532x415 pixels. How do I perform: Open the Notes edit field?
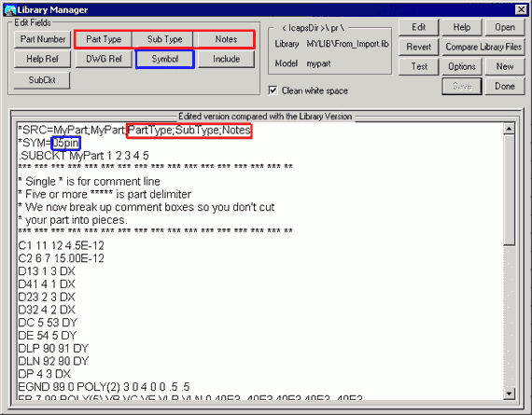226,39
